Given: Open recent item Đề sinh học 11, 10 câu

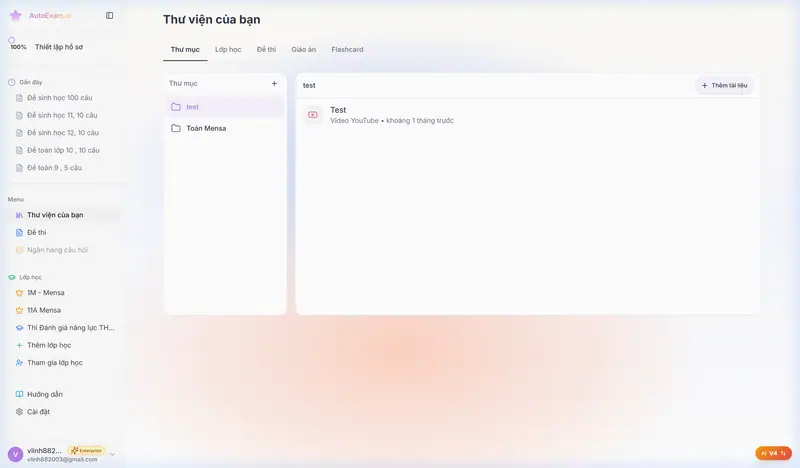Looking at the screenshot, I should [62, 115].
